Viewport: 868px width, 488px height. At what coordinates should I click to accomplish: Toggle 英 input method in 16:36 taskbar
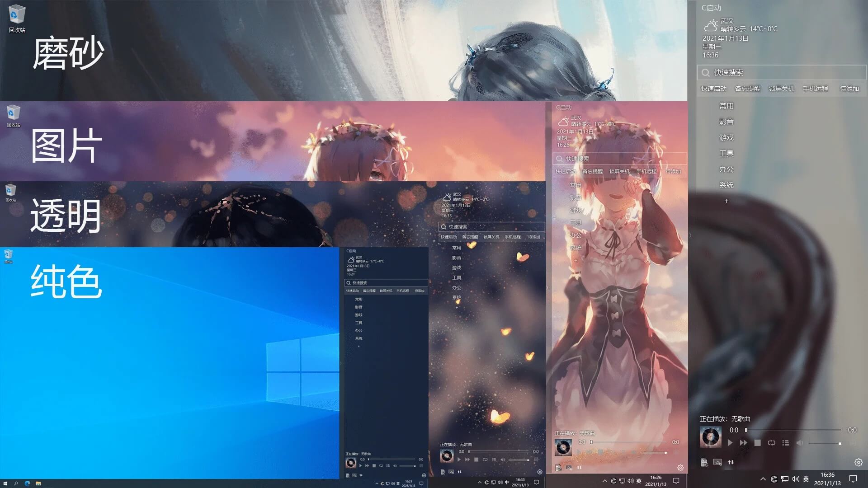pos(806,479)
